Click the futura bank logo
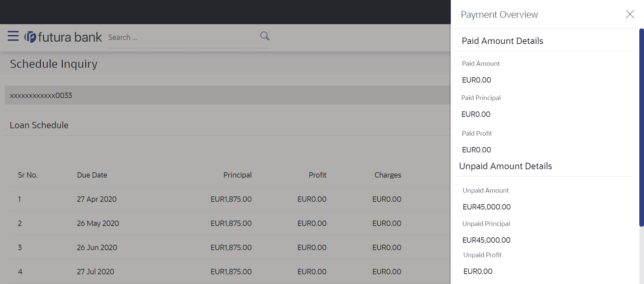 [x=63, y=37]
